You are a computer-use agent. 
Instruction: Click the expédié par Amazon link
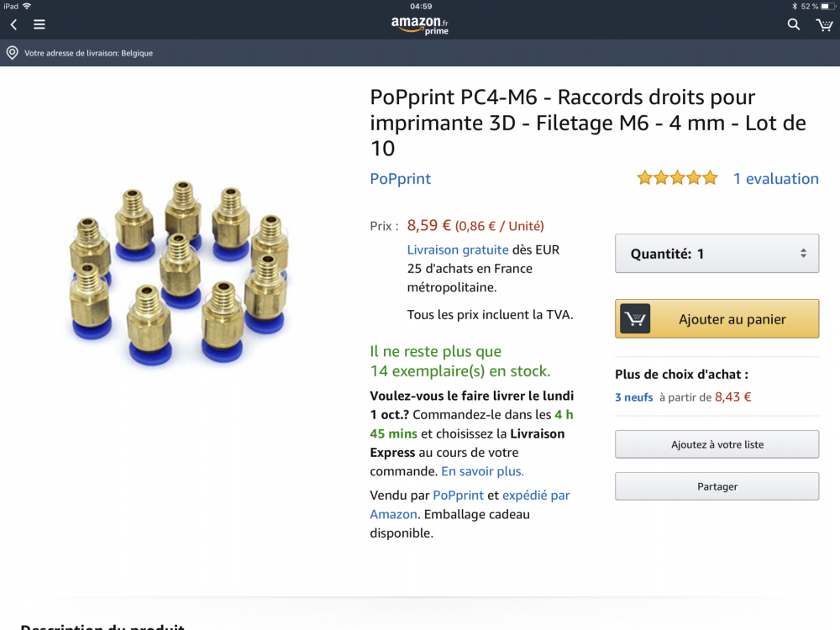536,496
